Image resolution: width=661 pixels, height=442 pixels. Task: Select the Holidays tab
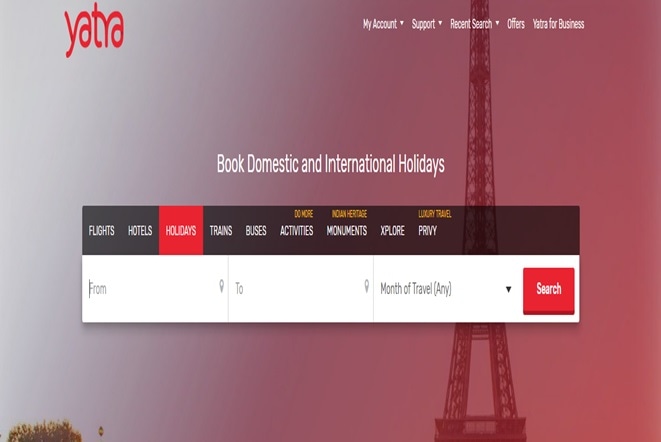tap(181, 231)
